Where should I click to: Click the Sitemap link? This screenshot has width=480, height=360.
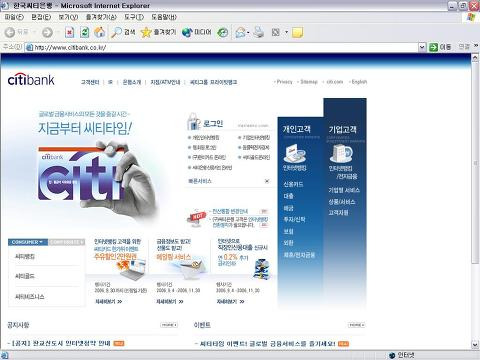pyautogui.click(x=309, y=82)
